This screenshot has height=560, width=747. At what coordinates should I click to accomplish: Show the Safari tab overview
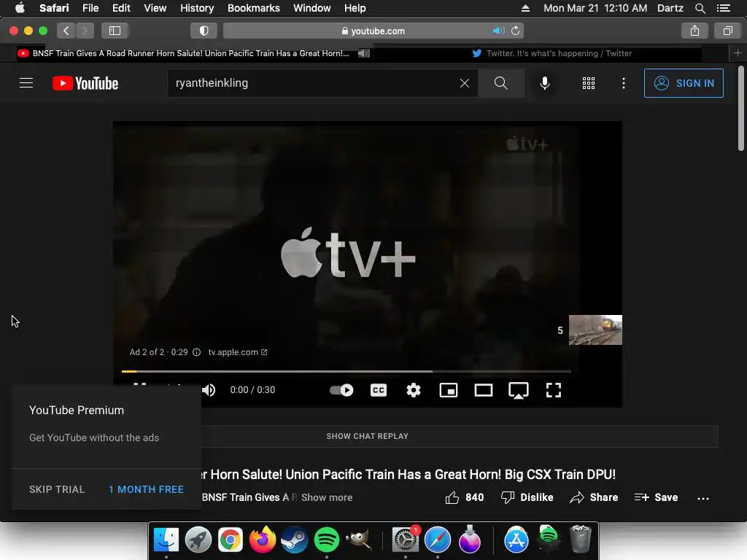[x=727, y=31]
